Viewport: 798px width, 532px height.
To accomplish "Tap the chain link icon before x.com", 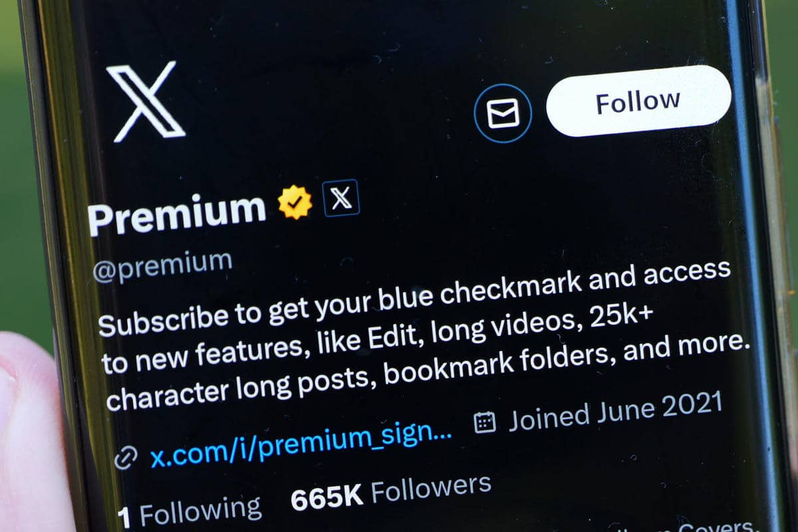I will pos(126,458).
